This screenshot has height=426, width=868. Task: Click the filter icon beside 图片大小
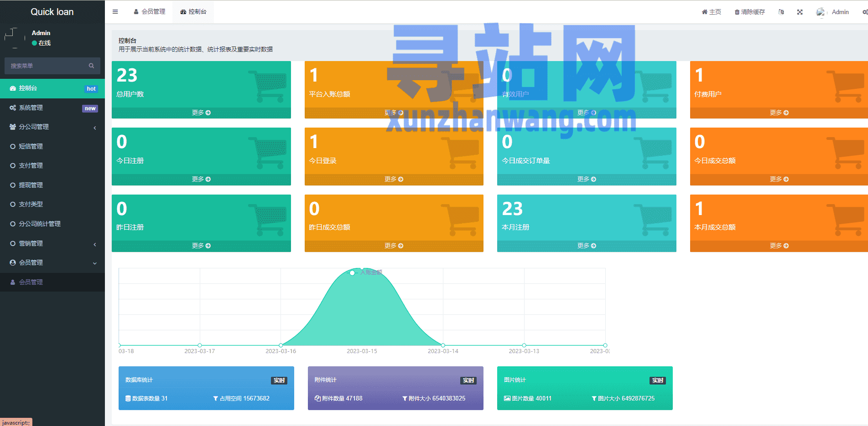(594, 399)
